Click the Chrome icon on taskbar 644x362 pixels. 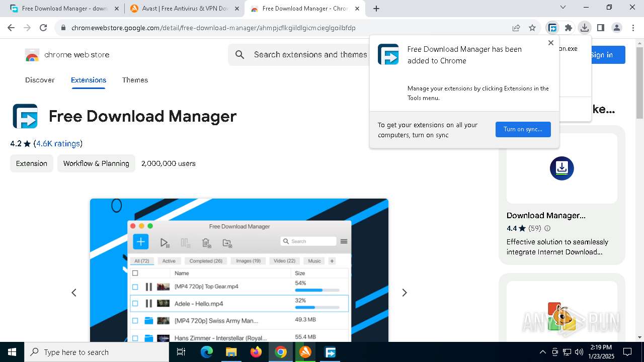coord(281,352)
